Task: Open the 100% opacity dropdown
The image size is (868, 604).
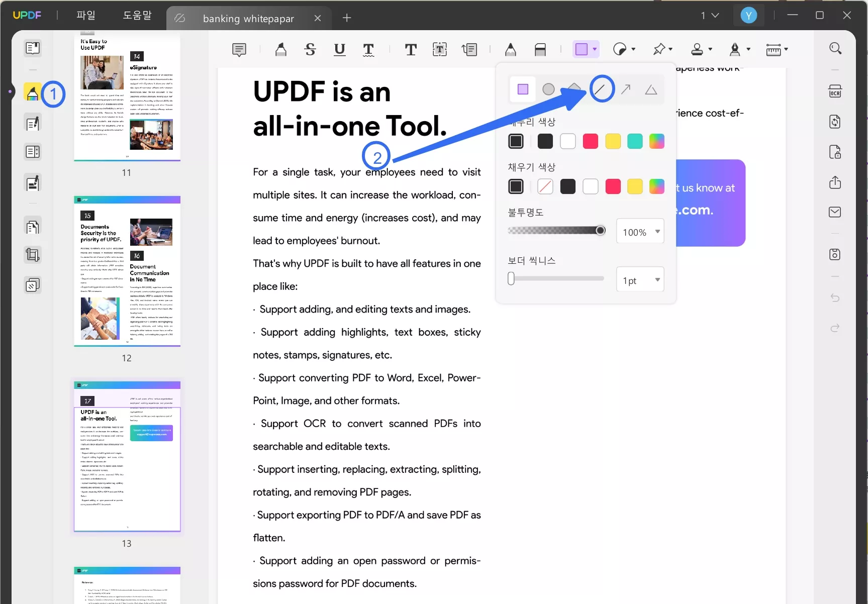Action: click(x=640, y=232)
